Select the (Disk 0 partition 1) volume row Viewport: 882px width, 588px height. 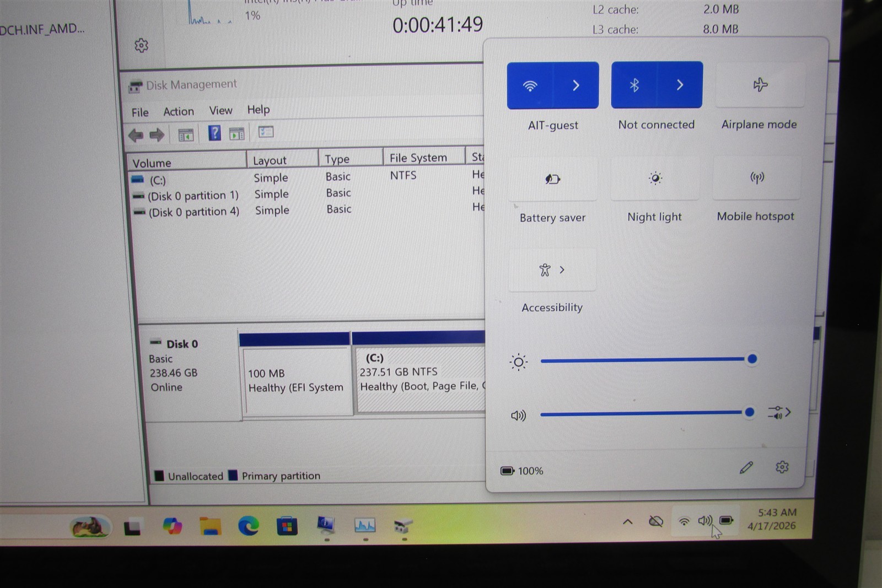pos(307,194)
